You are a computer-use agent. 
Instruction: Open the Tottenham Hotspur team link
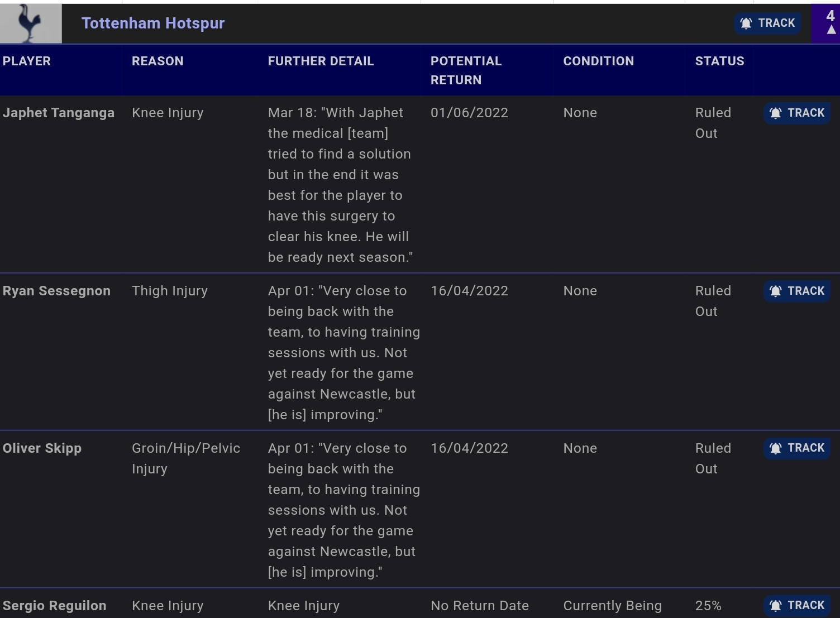pyautogui.click(x=153, y=23)
